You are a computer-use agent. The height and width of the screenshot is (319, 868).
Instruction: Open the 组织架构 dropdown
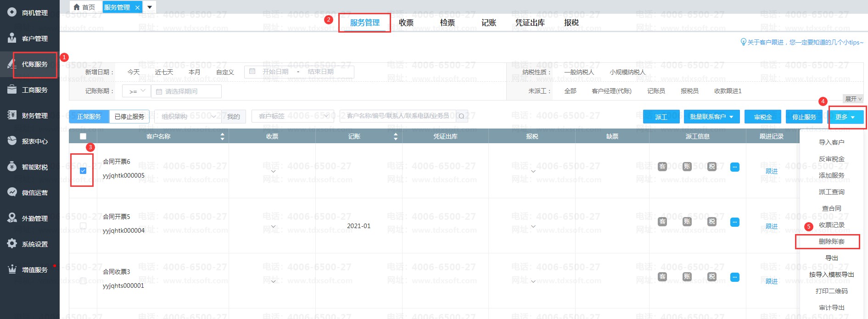188,117
